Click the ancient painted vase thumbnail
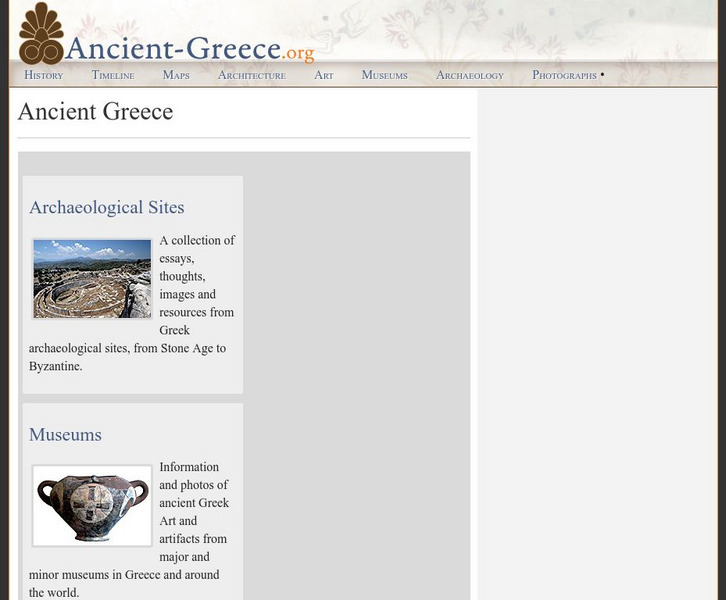726x600 pixels. point(92,506)
